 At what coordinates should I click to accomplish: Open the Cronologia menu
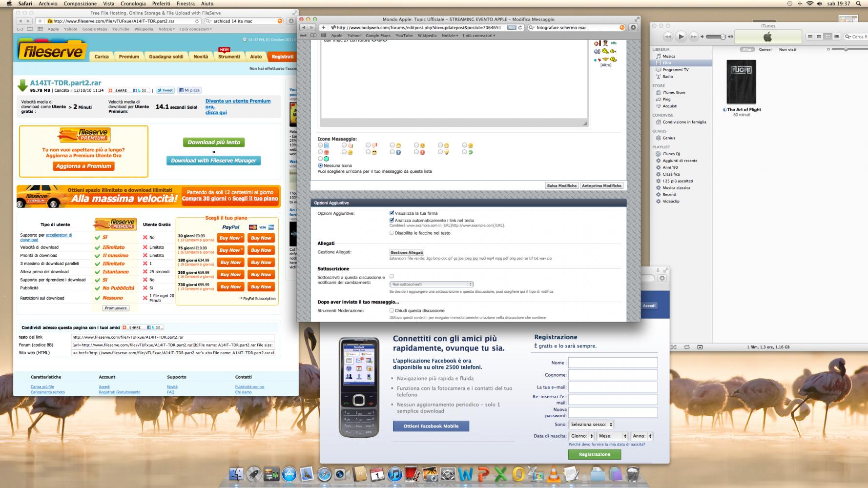[x=133, y=3]
